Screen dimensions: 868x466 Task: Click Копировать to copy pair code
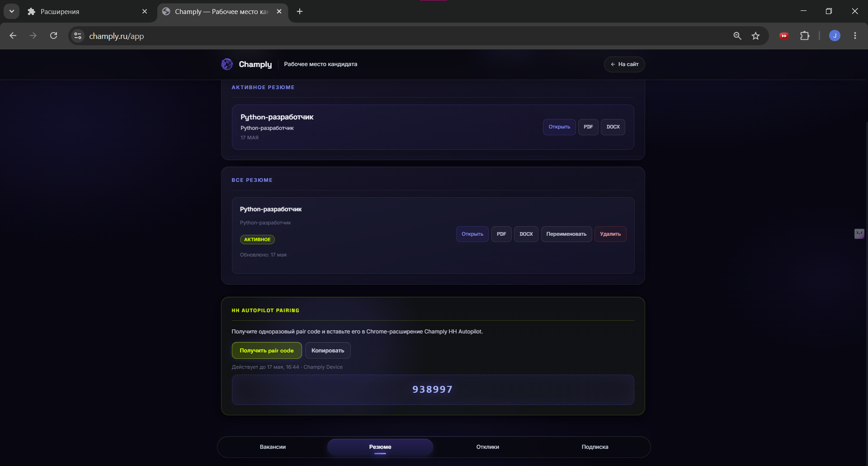point(328,351)
